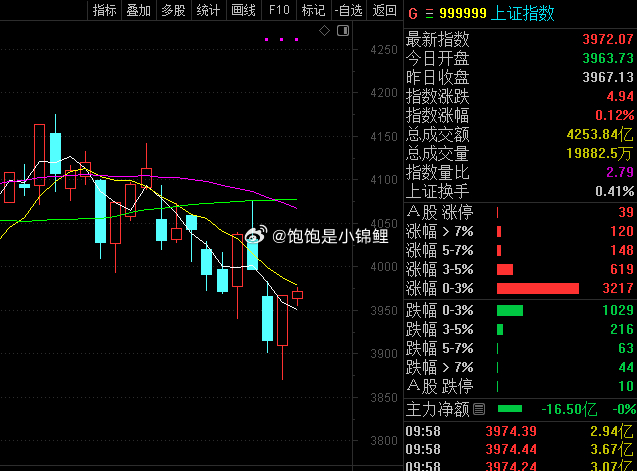The image size is (637, 471).
Task: Open F10 company info
Action: pyautogui.click(x=279, y=10)
